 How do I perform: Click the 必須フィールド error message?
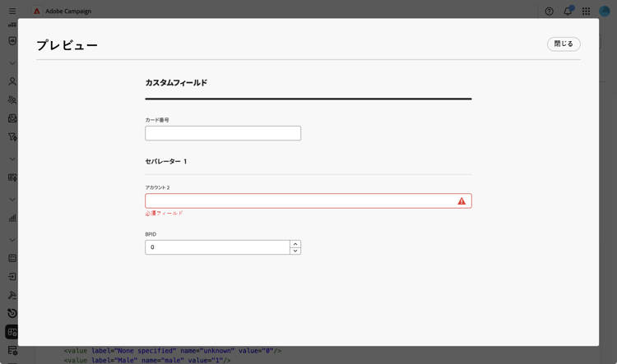[164, 213]
